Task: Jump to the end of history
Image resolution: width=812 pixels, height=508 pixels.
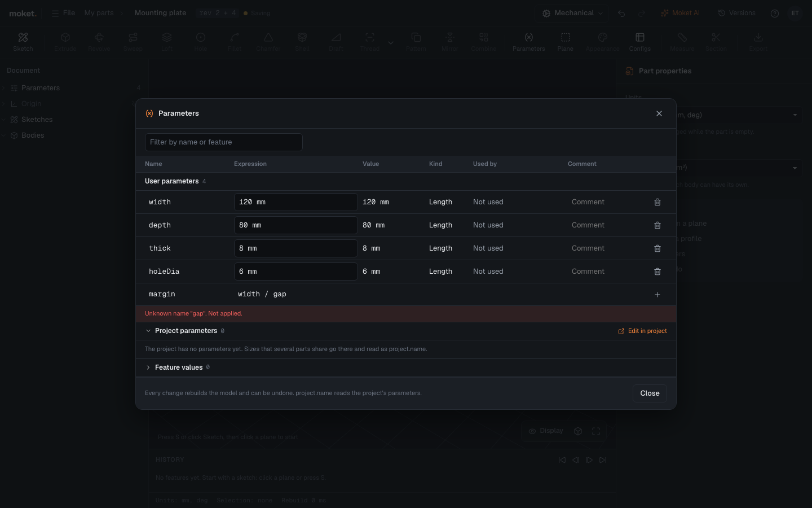Action: (603, 460)
